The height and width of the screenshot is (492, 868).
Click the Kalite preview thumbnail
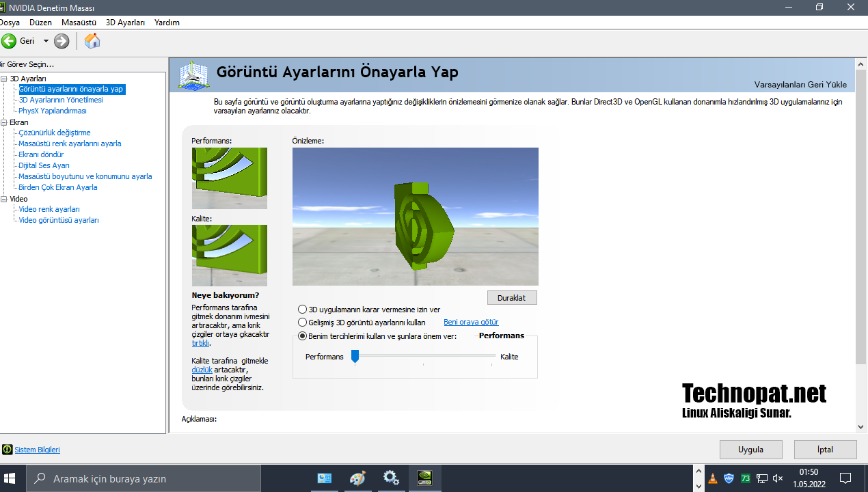coord(230,256)
